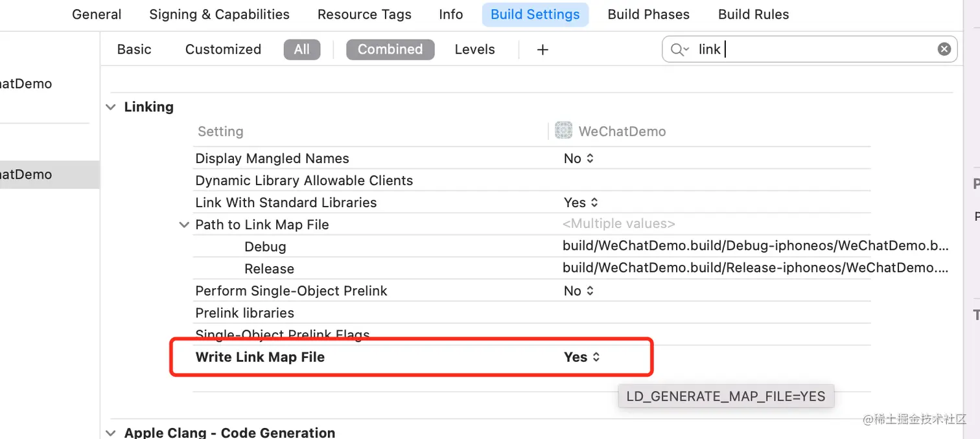Image resolution: width=980 pixels, height=439 pixels.
Task: Clear the search field with the X icon
Action: tap(944, 49)
